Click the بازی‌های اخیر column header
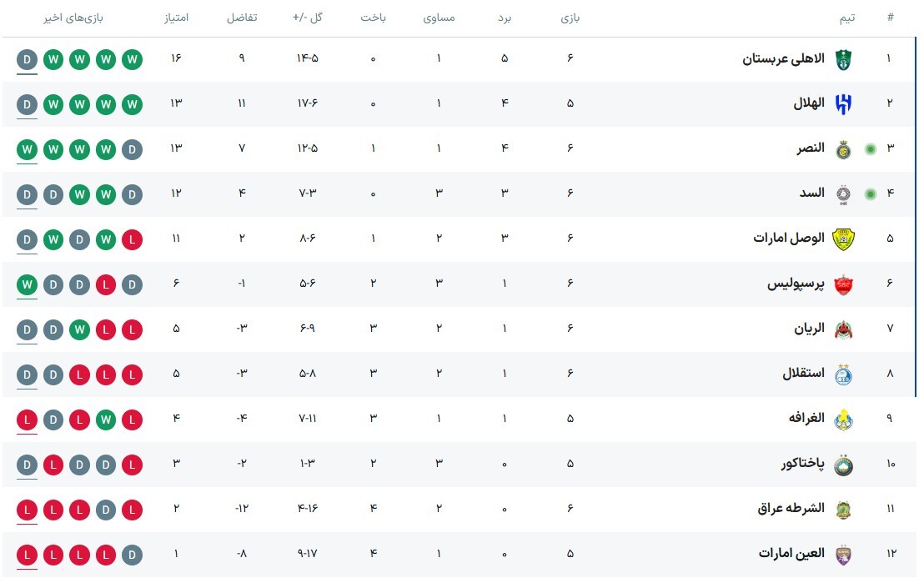The height and width of the screenshot is (588, 924). click(x=73, y=18)
